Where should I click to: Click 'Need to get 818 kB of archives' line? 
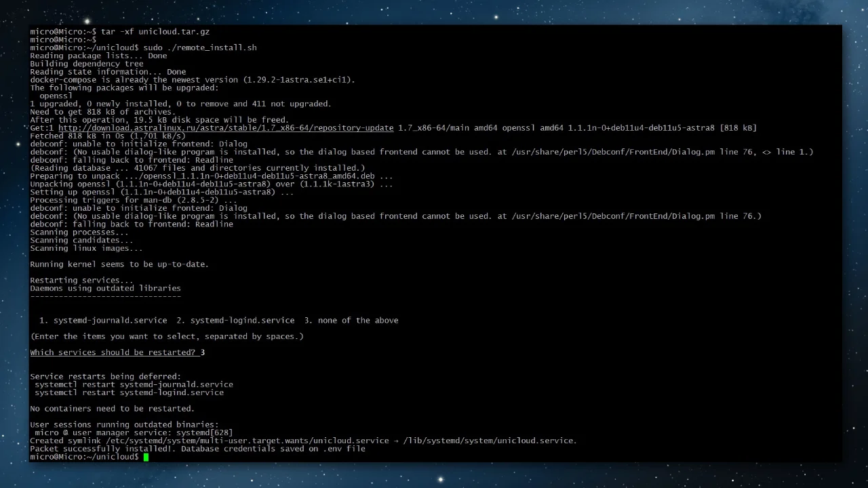102,112
